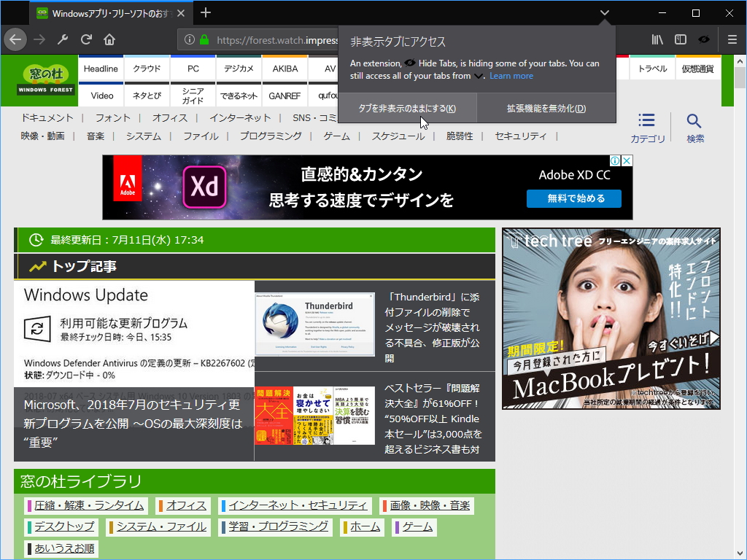This screenshot has width=747, height=560.
Task: Open site search with the 検索 magnifier icon
Action: [694, 122]
